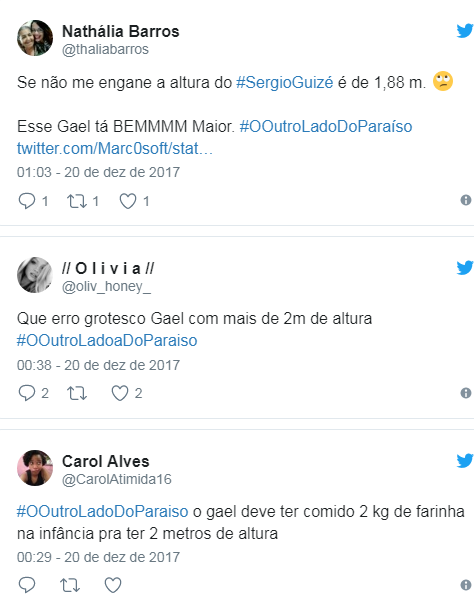The height and width of the screenshot is (601, 474).
Task: Like Nathália Barros's tweet with the heart
Action: coord(128,201)
